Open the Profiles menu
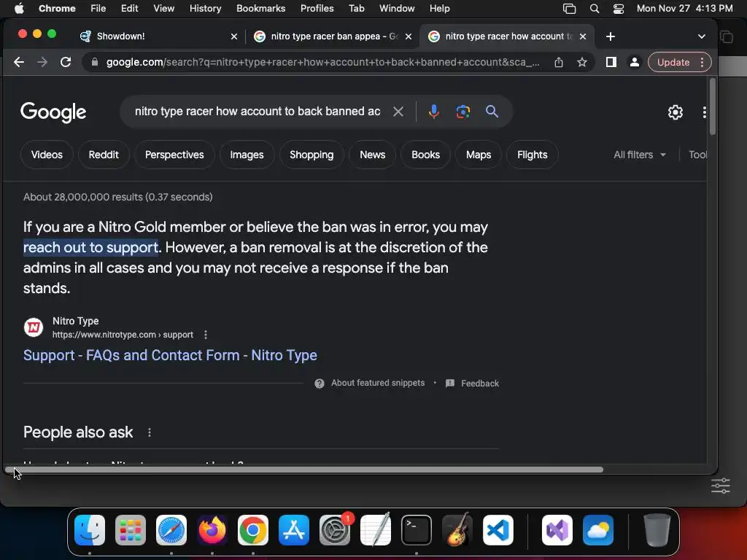 tap(317, 9)
